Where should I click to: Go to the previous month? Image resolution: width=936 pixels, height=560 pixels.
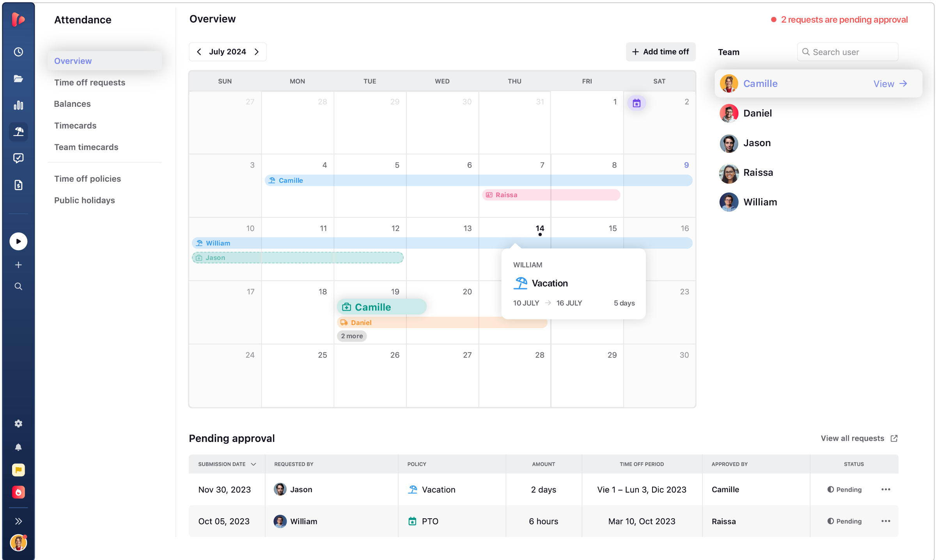point(199,52)
